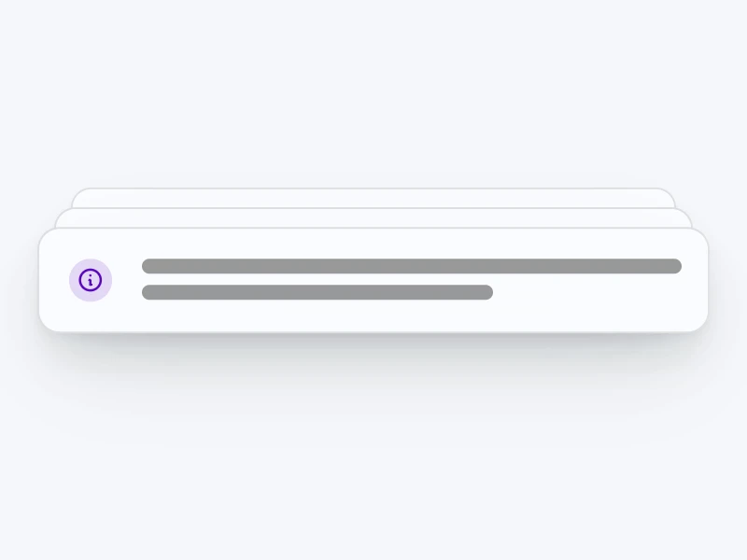This screenshot has height=560, width=747.
Task: Bring the middle stacked card forward
Action: [373, 218]
